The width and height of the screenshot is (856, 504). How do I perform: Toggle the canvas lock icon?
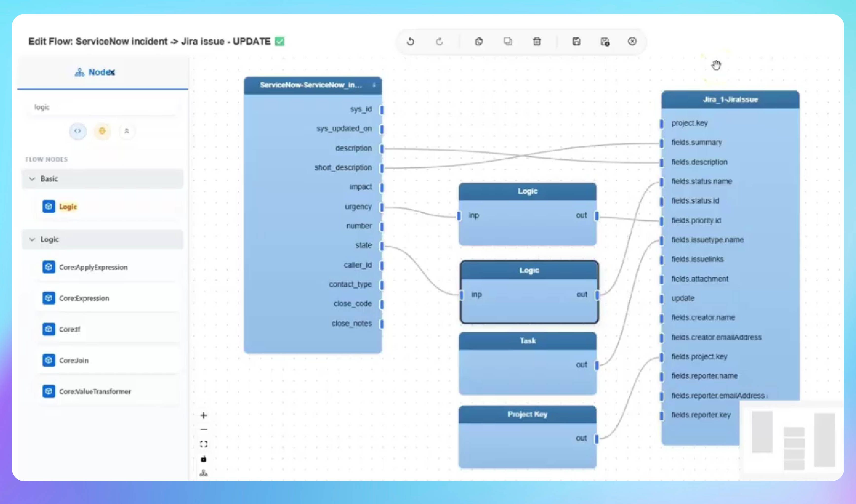pyautogui.click(x=203, y=459)
